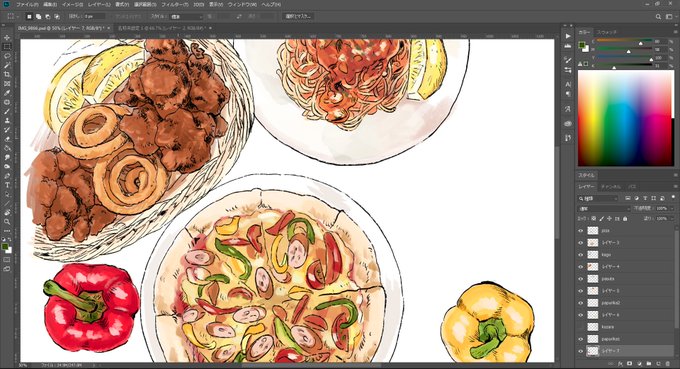680x369 pixels.
Task: Click the delete layer trash icon
Action: point(668,363)
